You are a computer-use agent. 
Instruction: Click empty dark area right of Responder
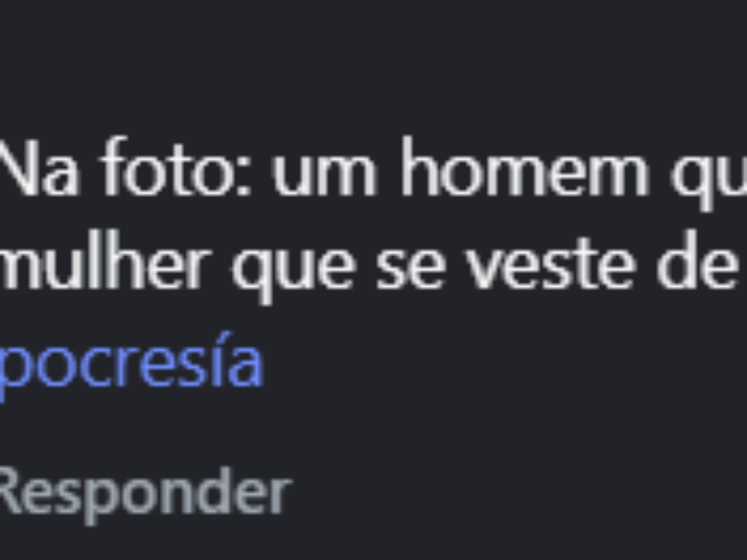pyautogui.click(x=517, y=495)
